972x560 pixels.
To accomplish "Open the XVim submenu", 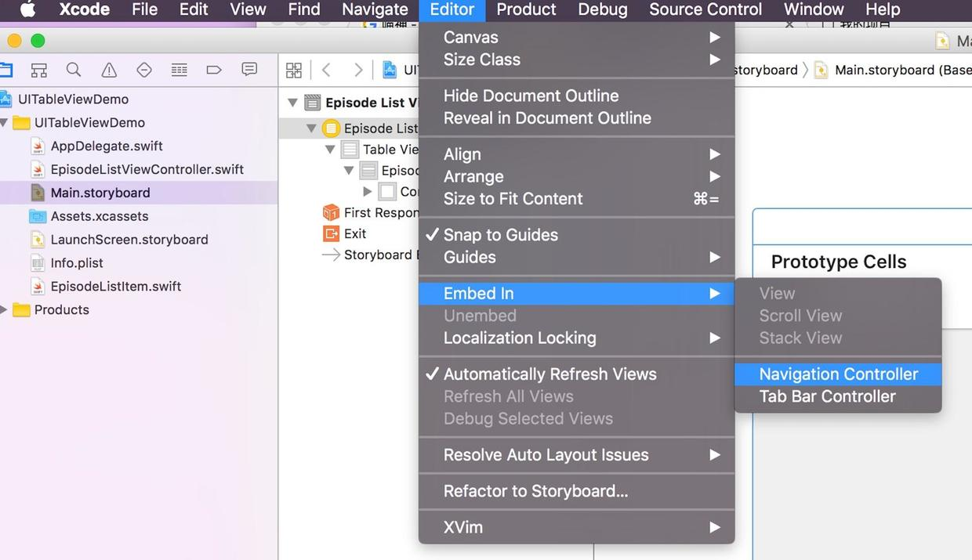I will [576, 527].
